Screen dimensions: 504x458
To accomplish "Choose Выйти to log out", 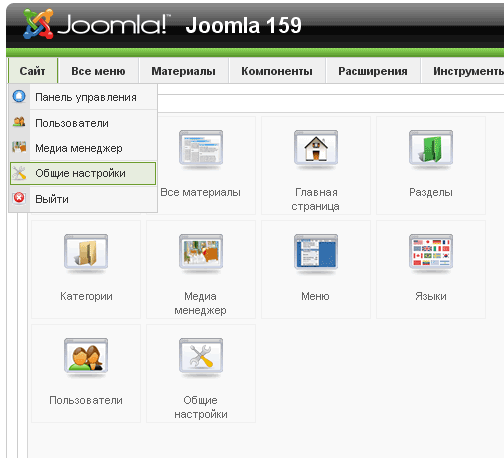I will click(83, 199).
